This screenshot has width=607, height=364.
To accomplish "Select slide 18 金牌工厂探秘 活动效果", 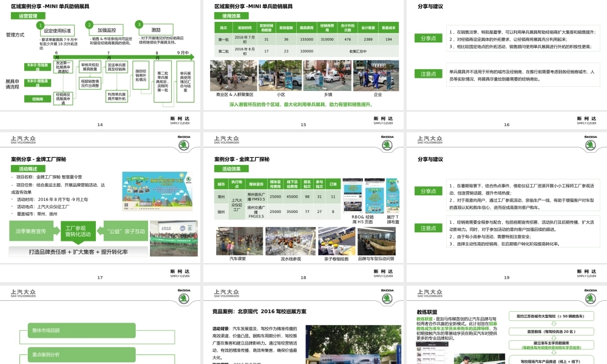I will click(x=303, y=207).
